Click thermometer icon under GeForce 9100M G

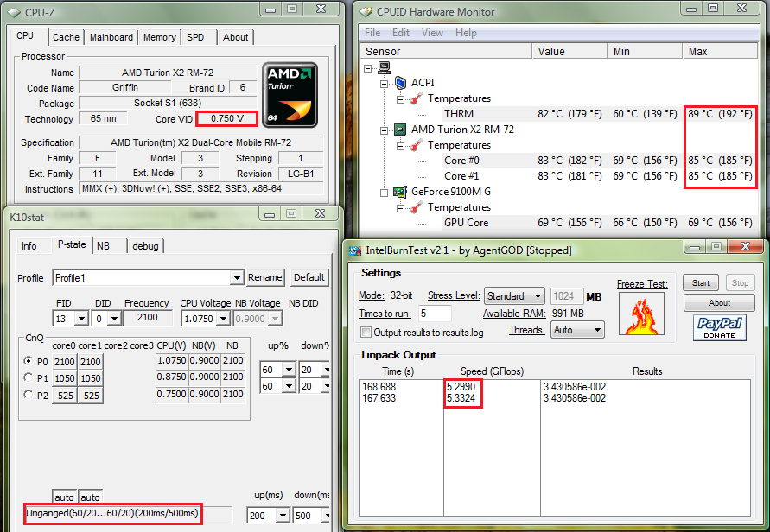(417, 207)
